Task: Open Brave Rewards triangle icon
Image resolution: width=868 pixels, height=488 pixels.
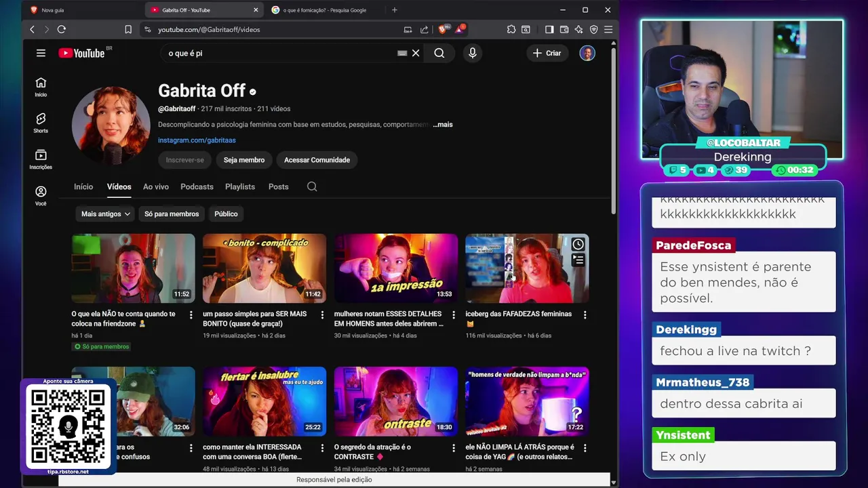Action: coord(460,29)
